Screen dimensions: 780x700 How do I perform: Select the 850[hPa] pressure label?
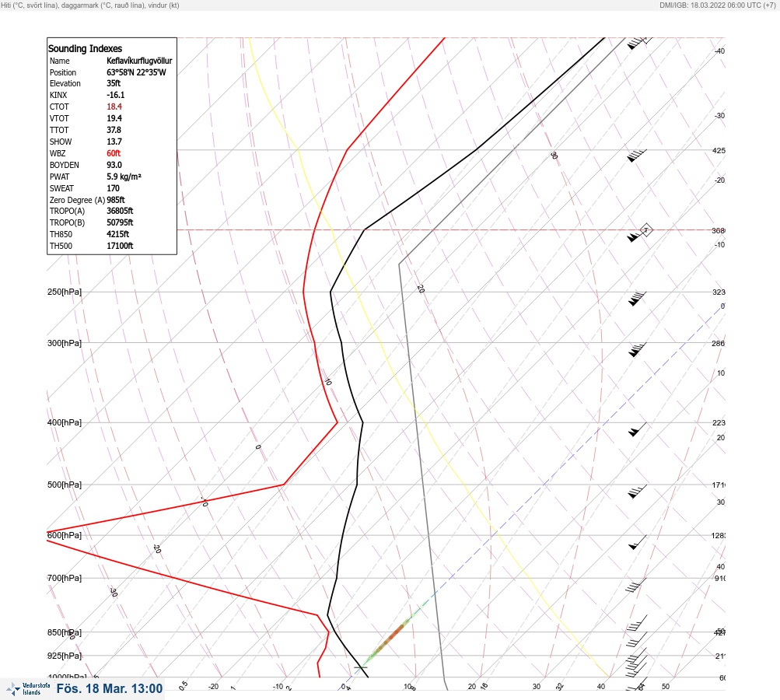pos(65,632)
